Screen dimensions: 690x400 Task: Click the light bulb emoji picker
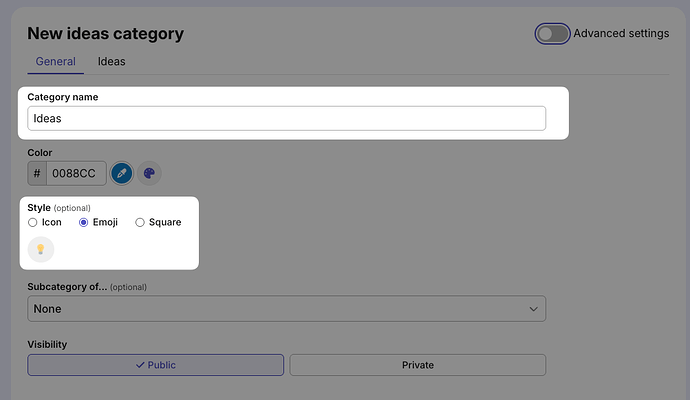point(41,250)
